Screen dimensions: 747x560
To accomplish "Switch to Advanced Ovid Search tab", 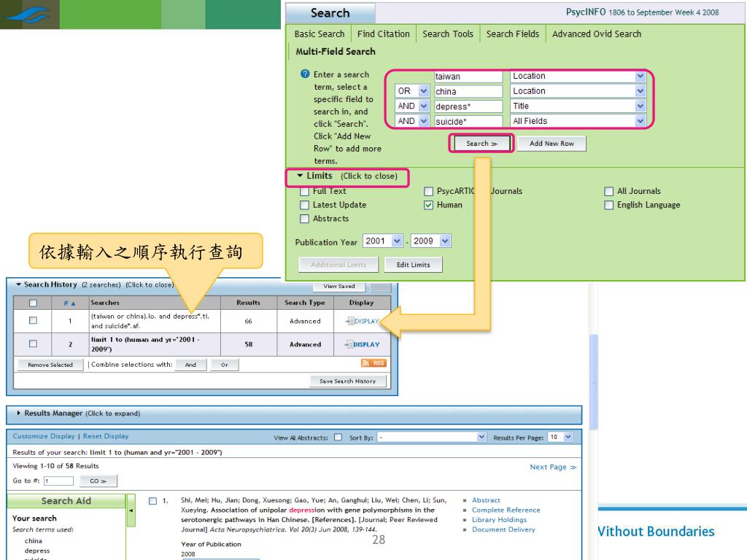I will (597, 34).
